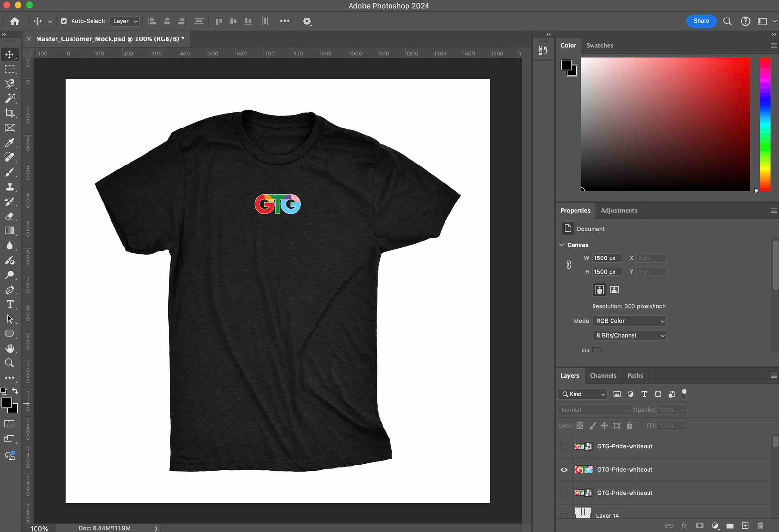779x532 pixels.
Task: Select the Clone Stamp tool
Action: click(x=9, y=187)
